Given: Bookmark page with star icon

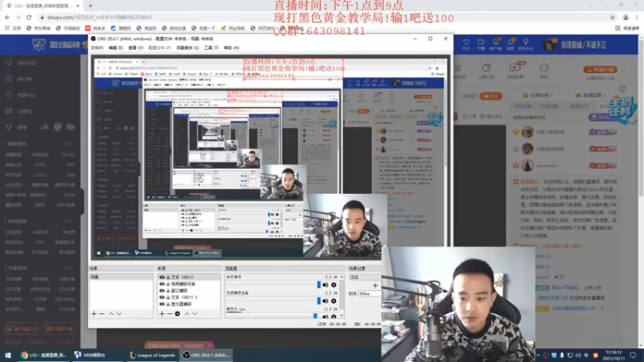Looking at the screenshot, I should 613,17.
